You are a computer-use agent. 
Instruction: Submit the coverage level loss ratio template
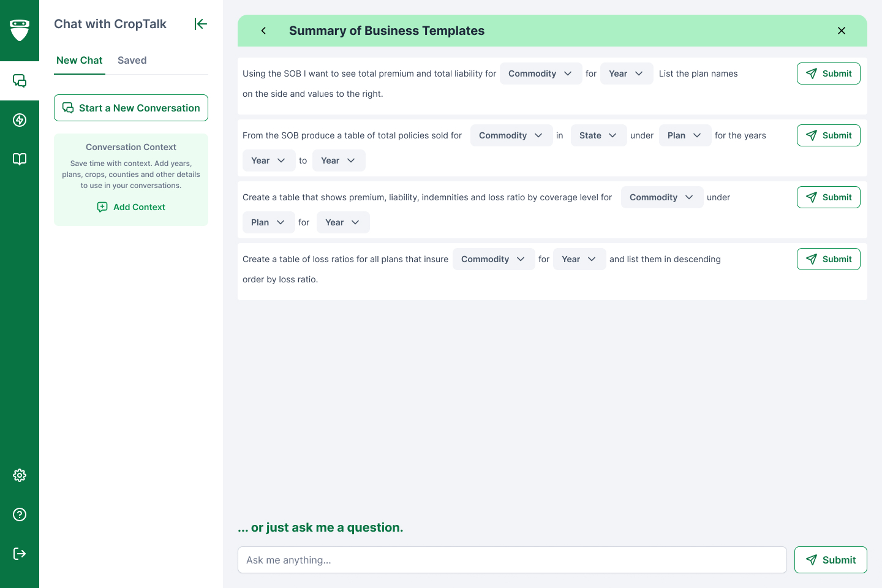pos(829,197)
